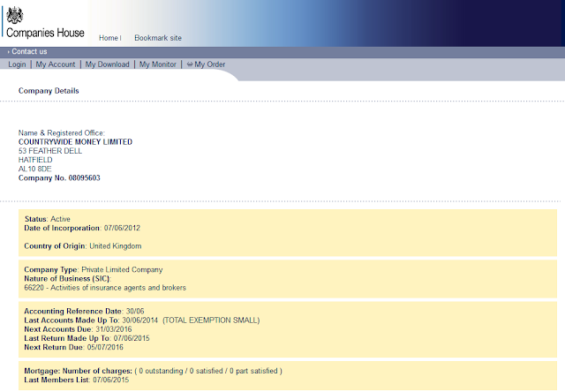Click the Nature of Business (SIC) label
The height and width of the screenshot is (392, 565).
[68, 279]
